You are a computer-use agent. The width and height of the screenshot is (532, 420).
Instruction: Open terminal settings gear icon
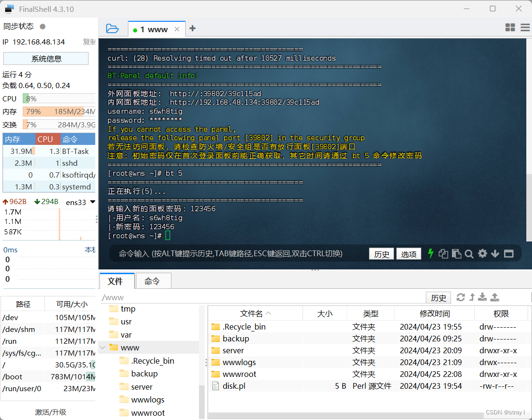pos(482,253)
